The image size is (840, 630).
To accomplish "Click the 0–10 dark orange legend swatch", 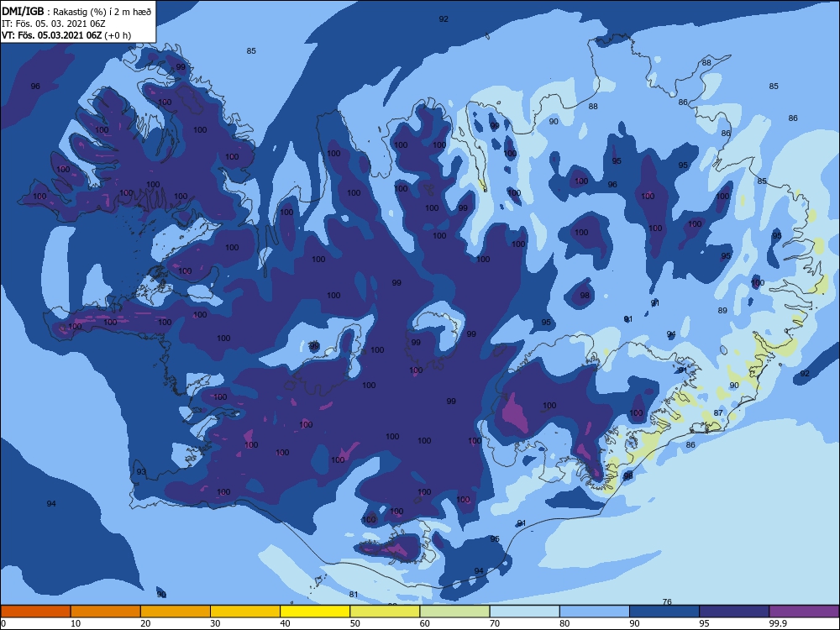I will (35, 612).
